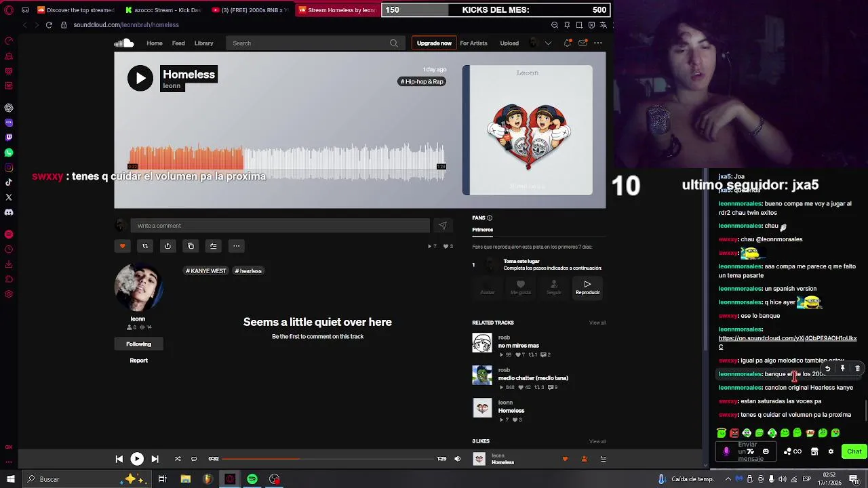Open related track medio chatter (medio tana)
The image size is (868, 488).
(x=533, y=378)
